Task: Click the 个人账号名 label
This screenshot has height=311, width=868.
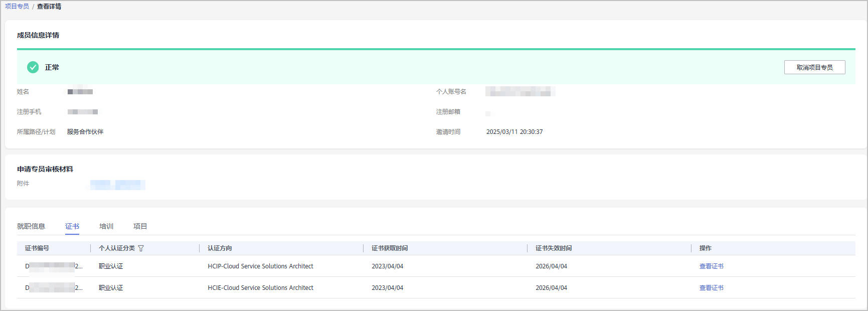Action: [x=451, y=92]
